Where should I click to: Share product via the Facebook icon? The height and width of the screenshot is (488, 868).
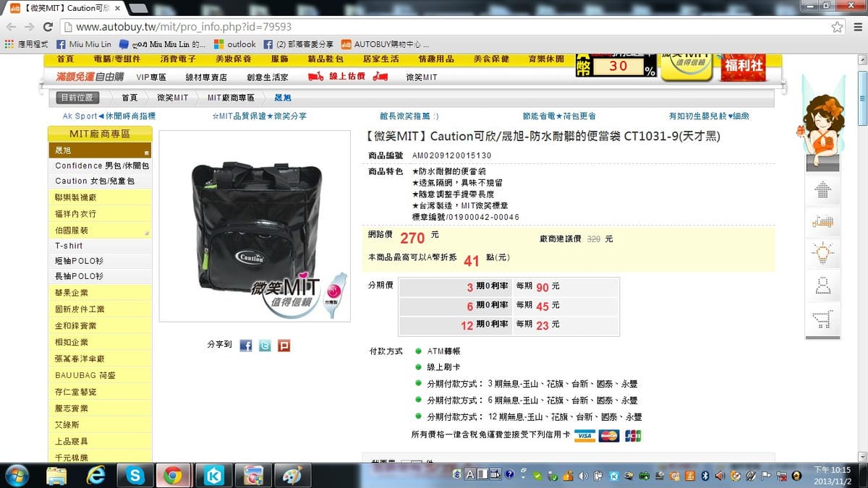[246, 346]
